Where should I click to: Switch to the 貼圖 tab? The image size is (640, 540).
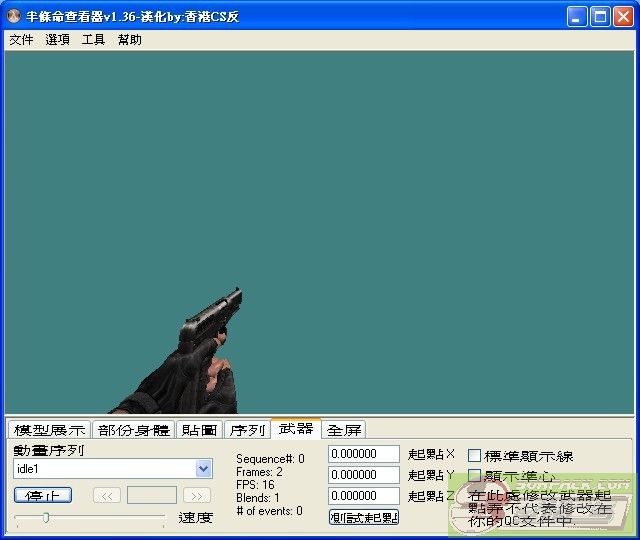tap(200, 430)
